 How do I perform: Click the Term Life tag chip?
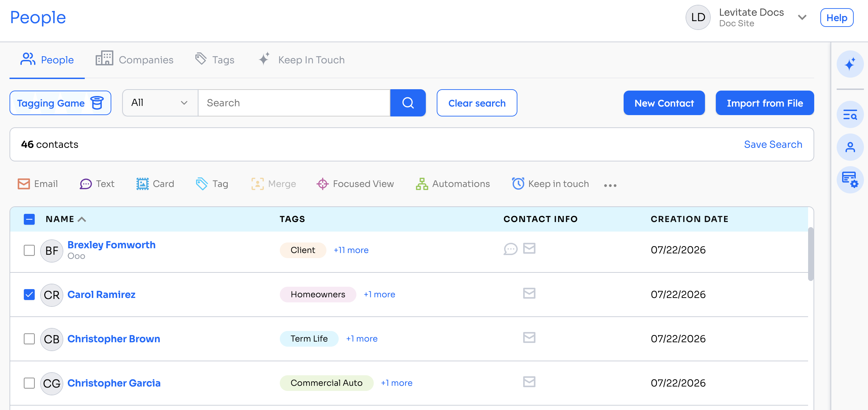point(309,339)
